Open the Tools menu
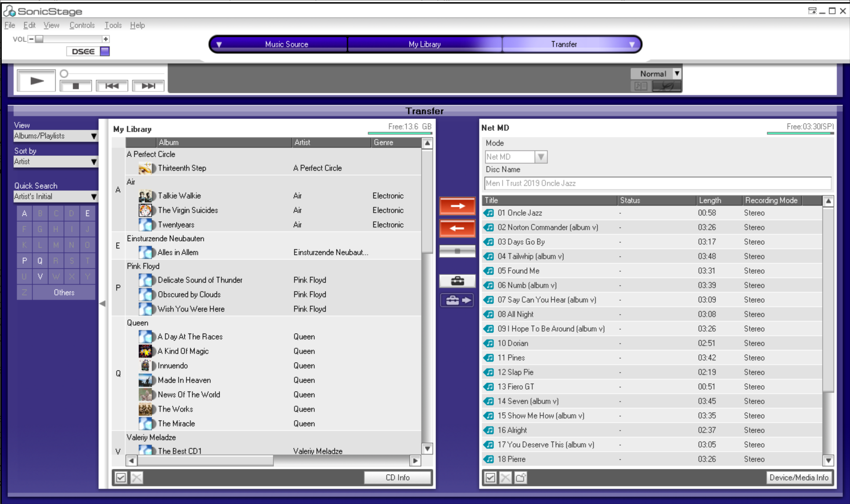The image size is (850, 504). coord(113,25)
